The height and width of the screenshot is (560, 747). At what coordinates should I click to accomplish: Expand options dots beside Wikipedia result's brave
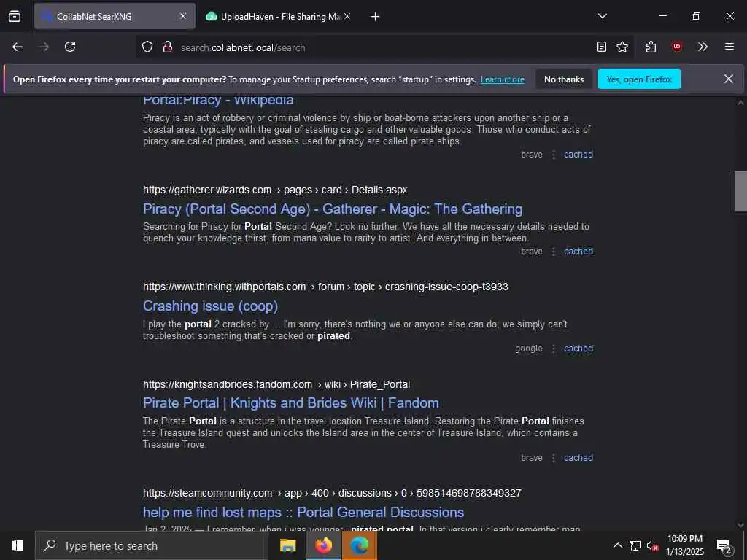click(554, 155)
